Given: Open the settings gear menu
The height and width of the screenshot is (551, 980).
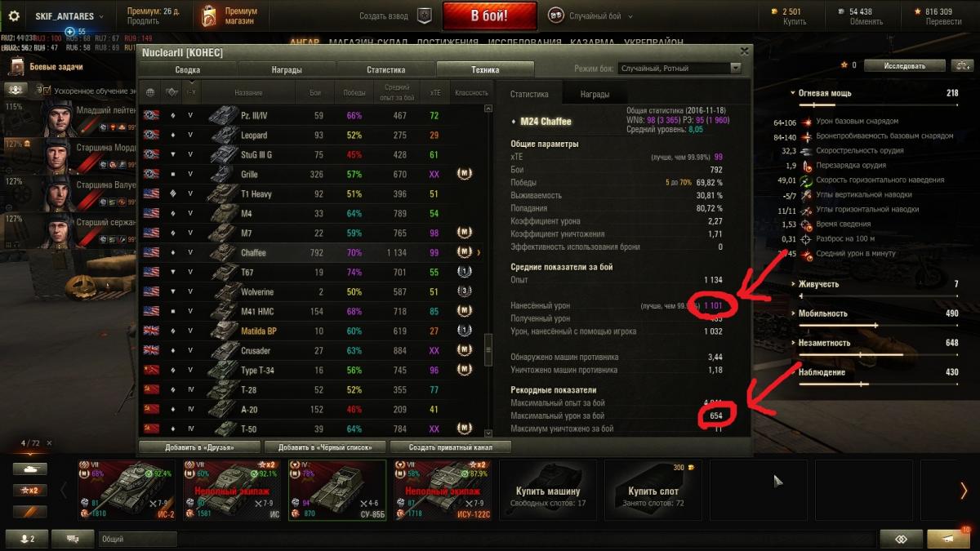Looking at the screenshot, I should 14,16.
